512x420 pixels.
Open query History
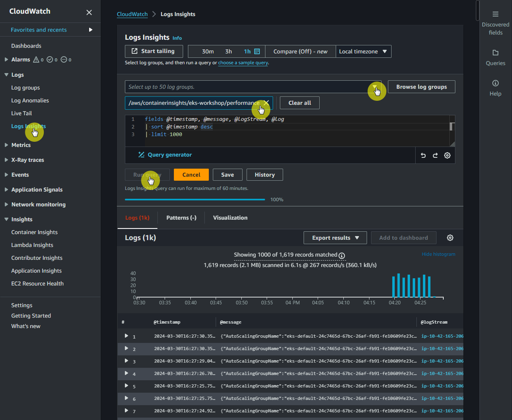[x=265, y=175]
